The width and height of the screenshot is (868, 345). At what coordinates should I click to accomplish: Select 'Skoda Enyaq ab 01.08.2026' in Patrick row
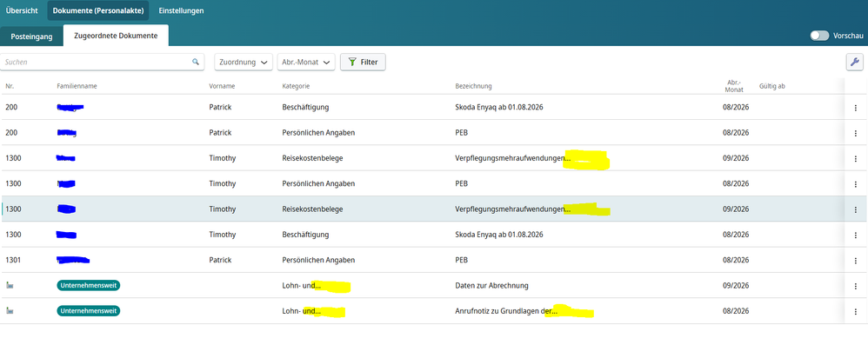click(x=498, y=107)
